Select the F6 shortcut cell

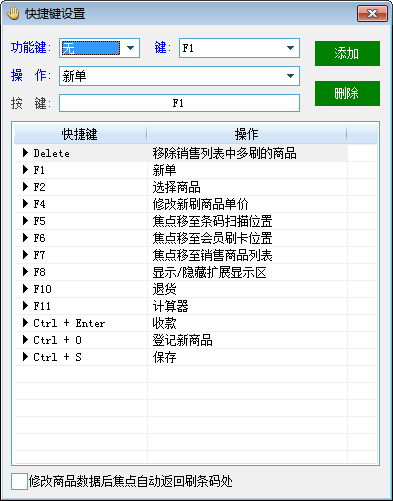89,238
